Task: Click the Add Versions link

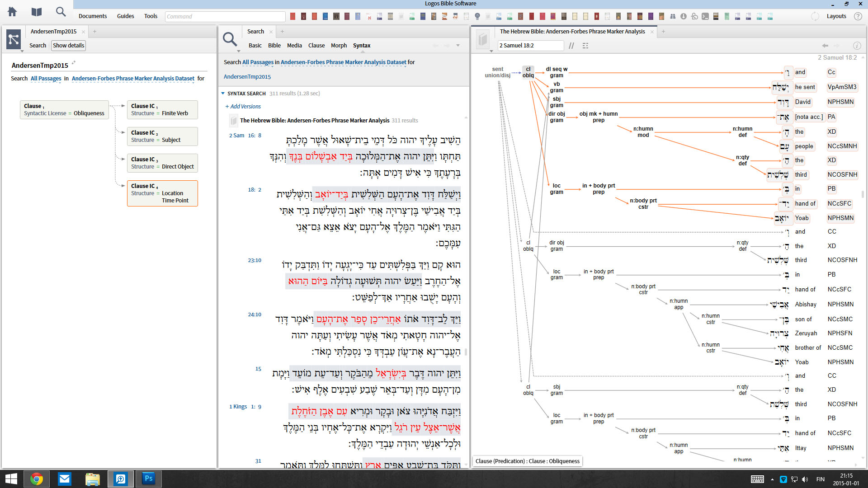Action: pyautogui.click(x=243, y=107)
